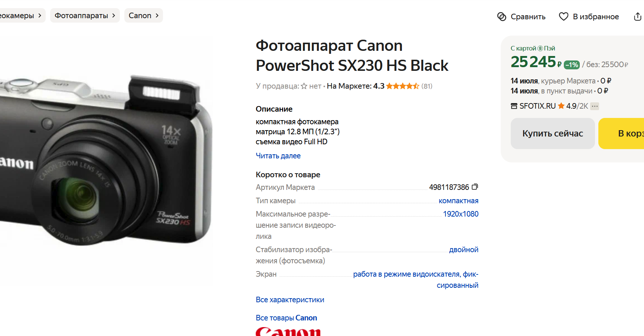Click the partially visible видеокамеры breadcrumb
The image size is (644, 336).
21,16
